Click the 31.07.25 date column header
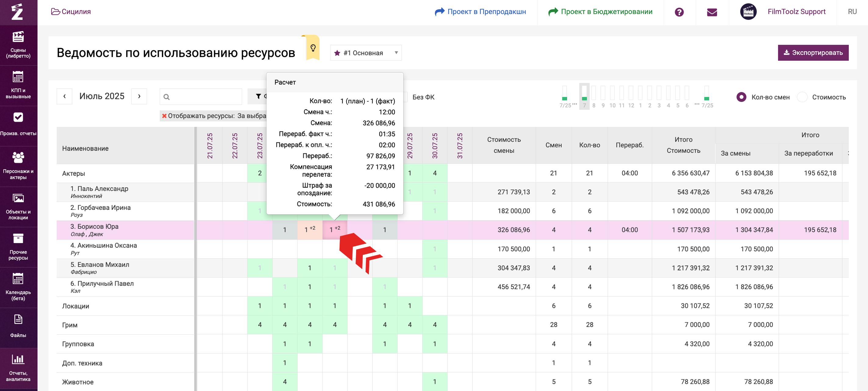This screenshot has width=868, height=391. [x=459, y=145]
